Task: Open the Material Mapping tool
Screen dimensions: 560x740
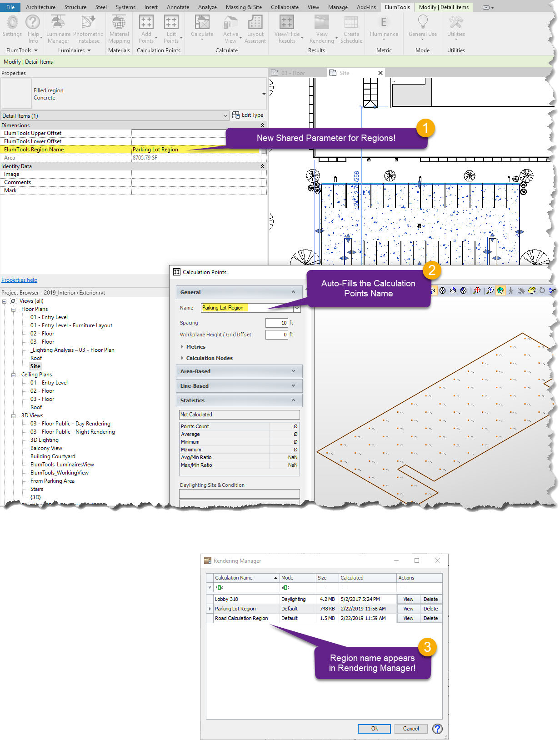Action: point(119,29)
